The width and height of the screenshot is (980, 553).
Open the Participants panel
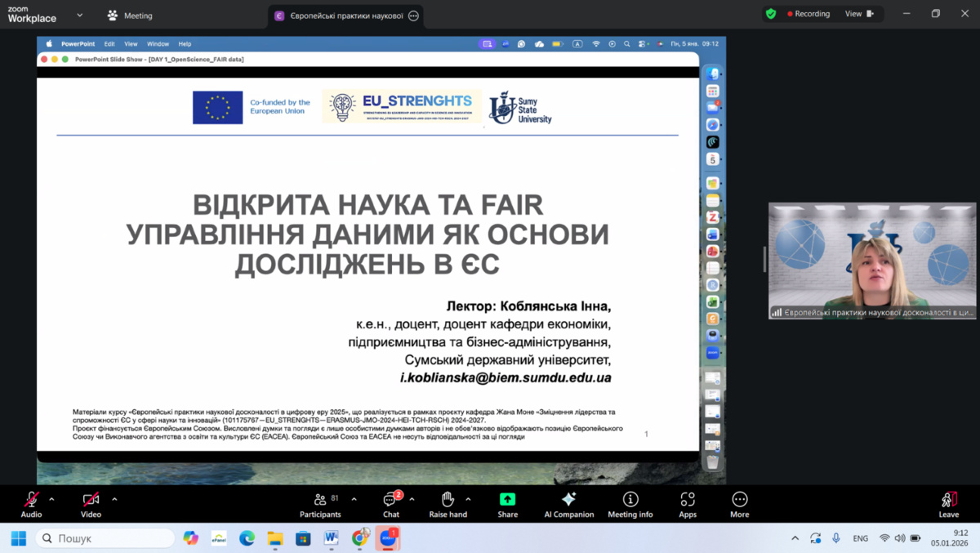(x=320, y=503)
